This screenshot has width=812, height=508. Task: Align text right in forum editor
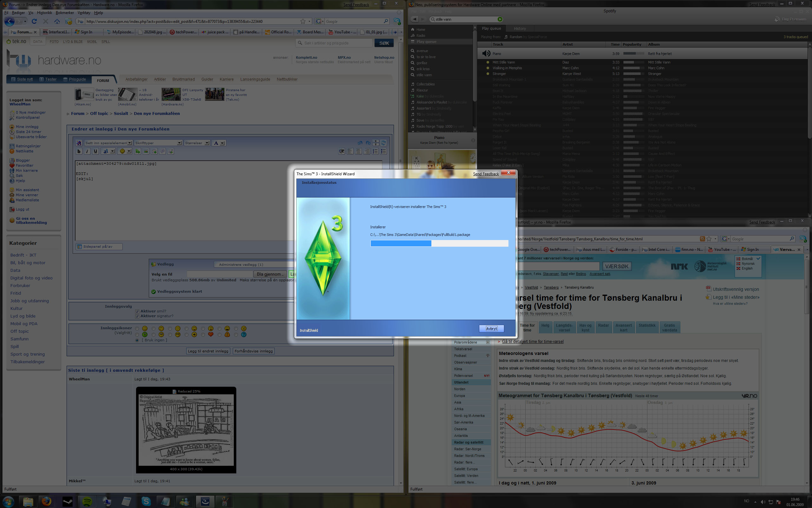coord(367,151)
